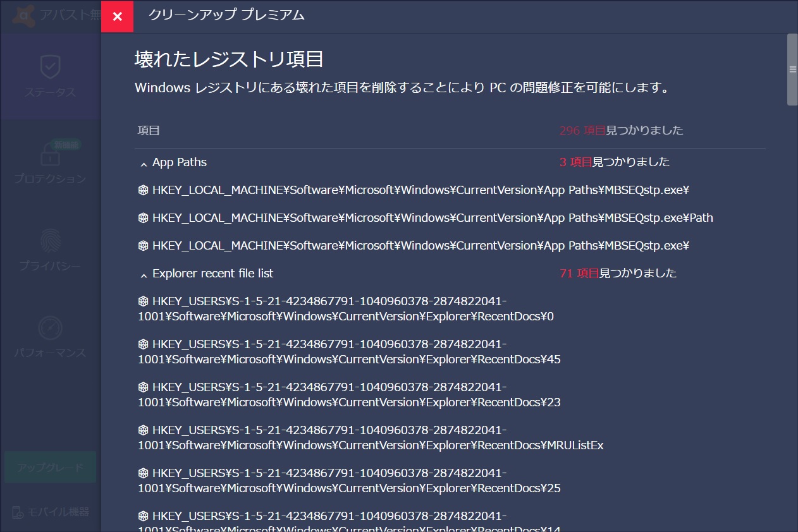Open the プロテクション lock icon in sidebar
The image size is (798, 532).
tap(50, 154)
